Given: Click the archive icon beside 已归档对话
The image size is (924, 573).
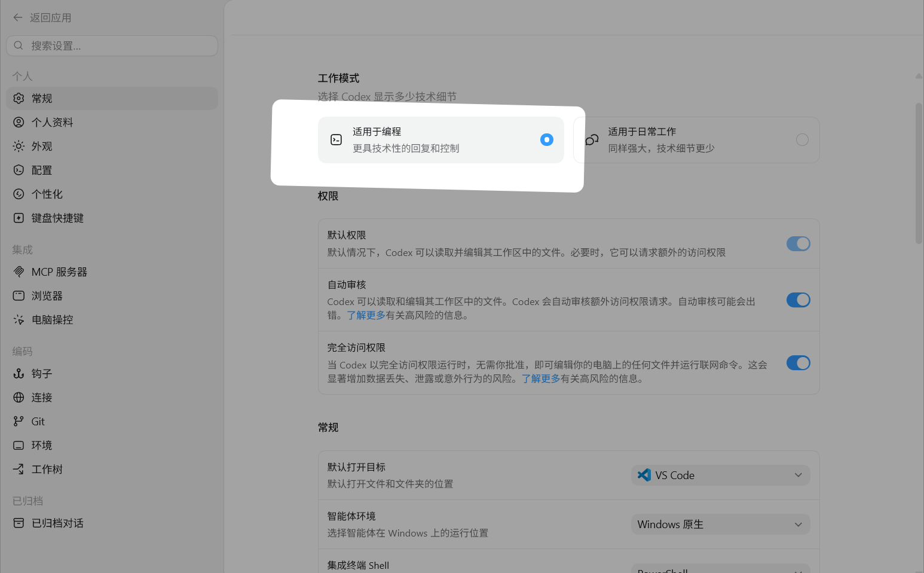Looking at the screenshot, I should coord(19,523).
